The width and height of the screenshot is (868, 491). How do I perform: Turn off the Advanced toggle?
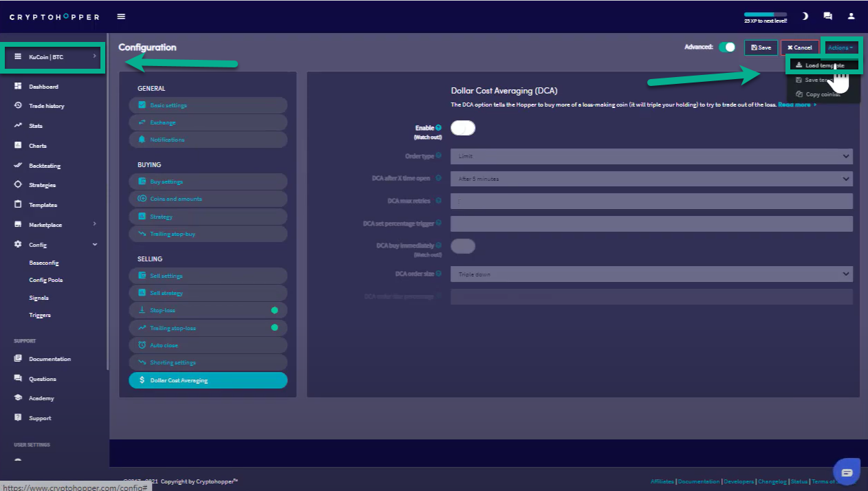click(726, 47)
